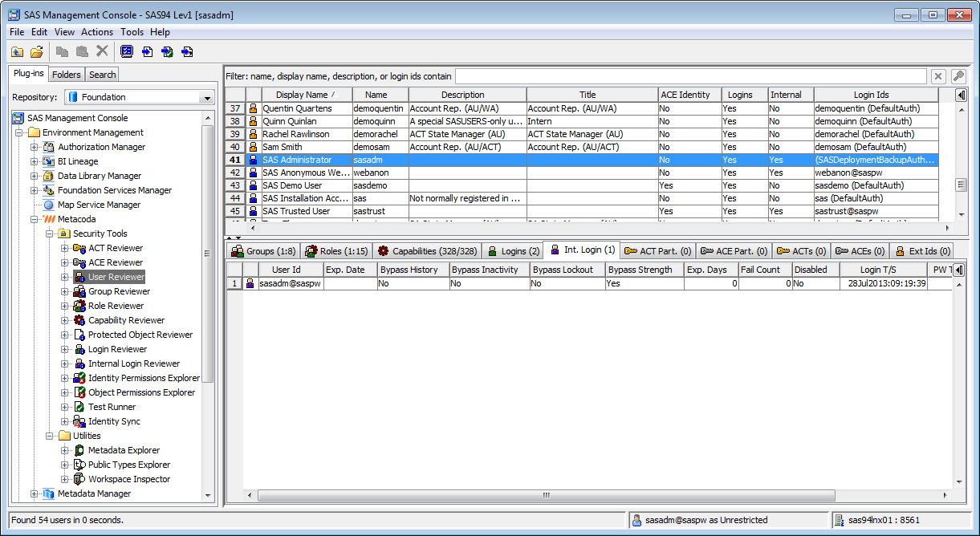The height and width of the screenshot is (536, 980).
Task: Select the Object Permissions Explorer tree item
Action: click(141, 392)
